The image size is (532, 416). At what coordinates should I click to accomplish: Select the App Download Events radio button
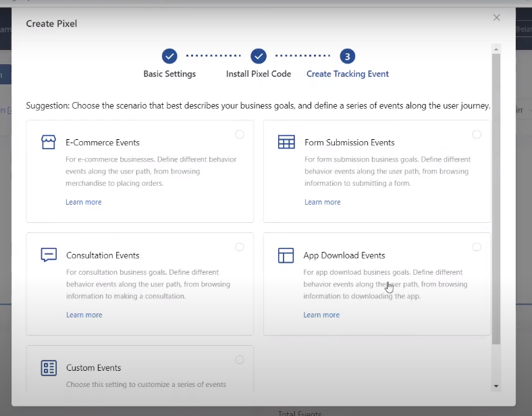[x=477, y=247]
